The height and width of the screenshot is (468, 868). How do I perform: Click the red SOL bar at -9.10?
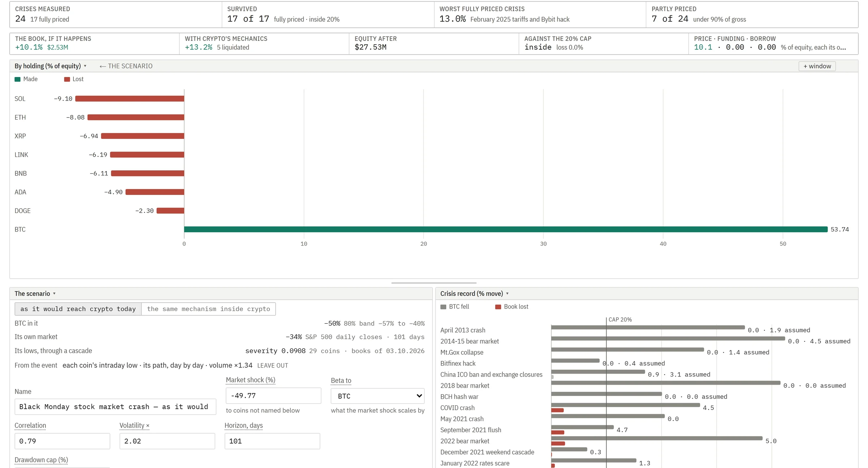click(130, 99)
